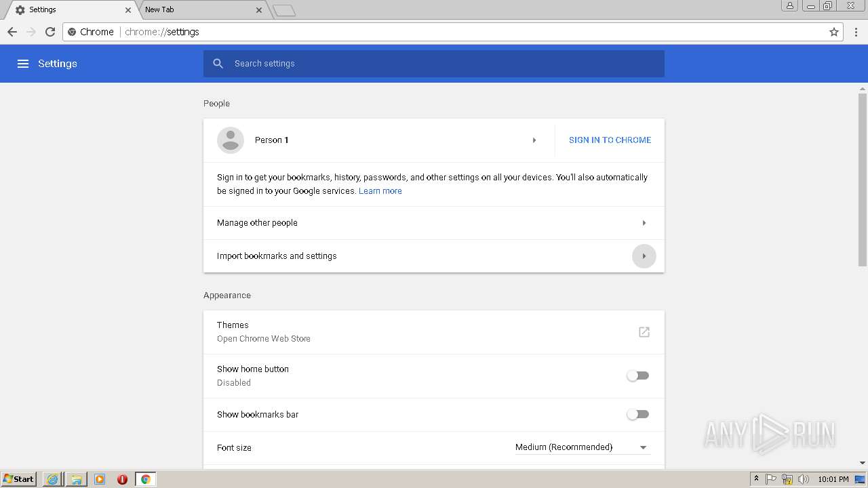Image resolution: width=868 pixels, height=488 pixels.
Task: Open the Font size dropdown
Action: pyautogui.click(x=583, y=447)
